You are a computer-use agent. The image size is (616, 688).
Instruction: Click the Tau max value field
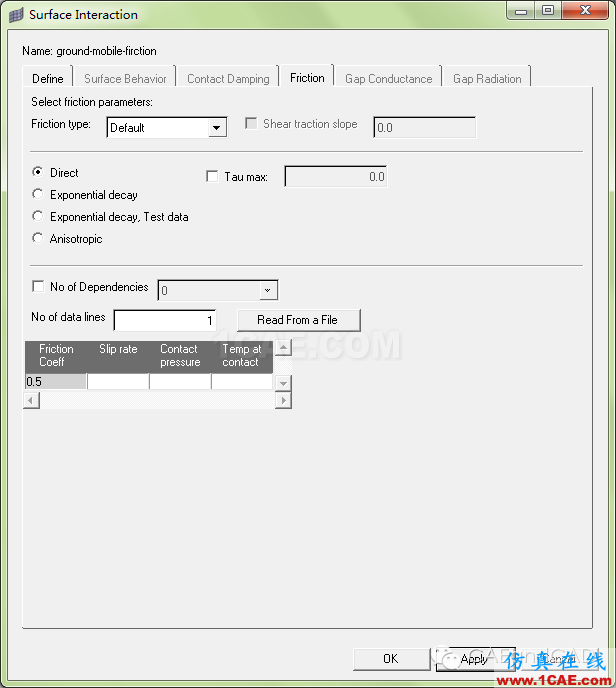(x=336, y=176)
